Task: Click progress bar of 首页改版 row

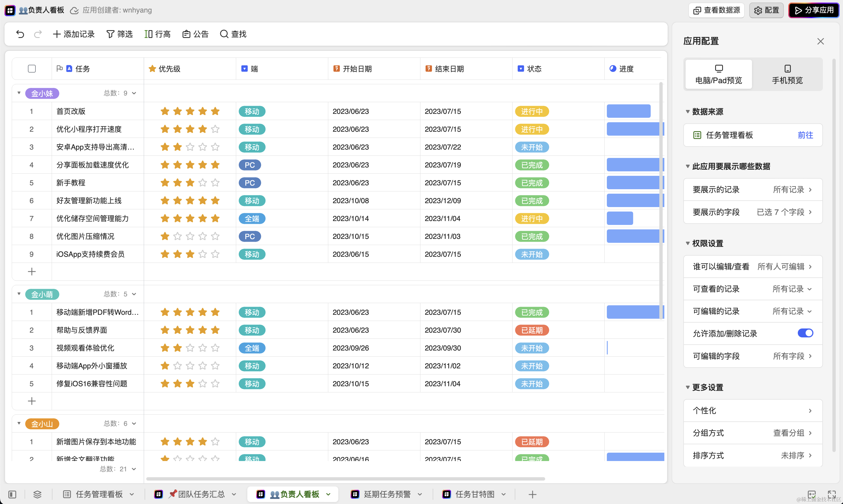Action: 628,111
